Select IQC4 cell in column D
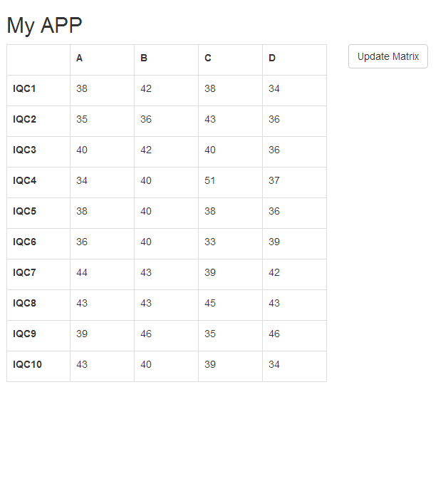The width and height of the screenshot is (448, 484). (x=274, y=181)
